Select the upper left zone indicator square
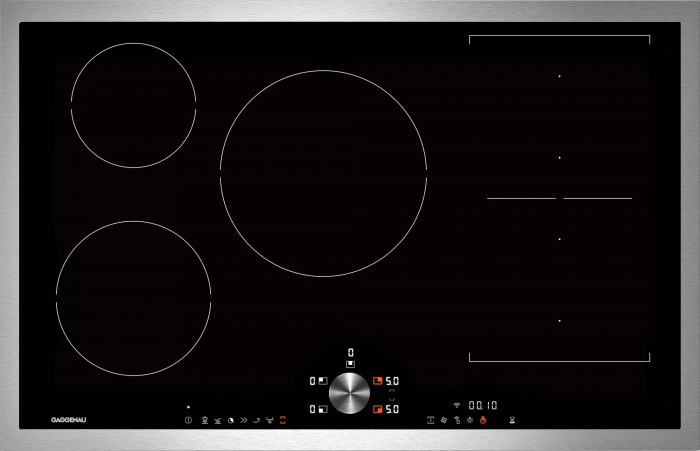700x451 pixels. pos(323,381)
